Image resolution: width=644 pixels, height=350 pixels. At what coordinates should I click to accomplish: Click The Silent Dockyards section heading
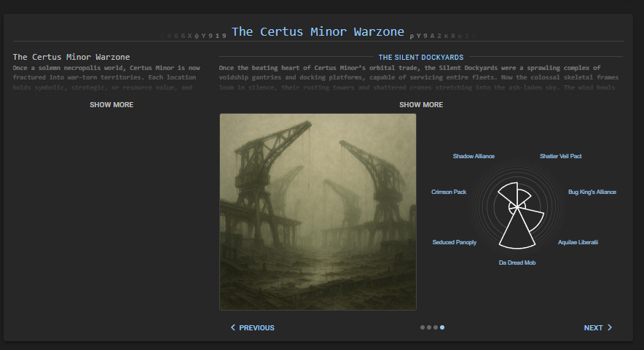[421, 57]
